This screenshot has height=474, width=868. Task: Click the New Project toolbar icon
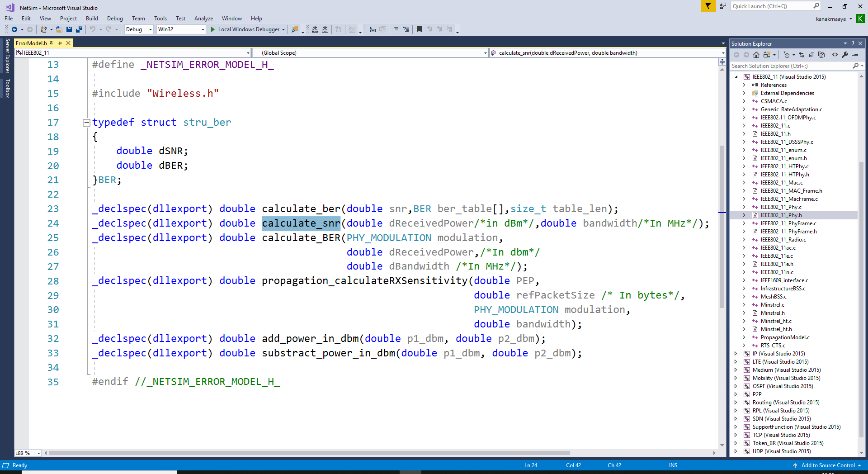coord(43,29)
